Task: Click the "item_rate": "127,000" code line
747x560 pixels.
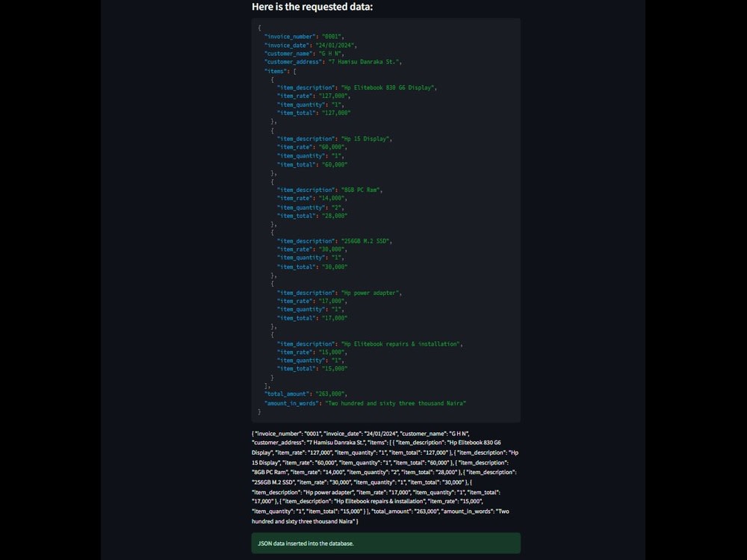Action: coord(314,96)
